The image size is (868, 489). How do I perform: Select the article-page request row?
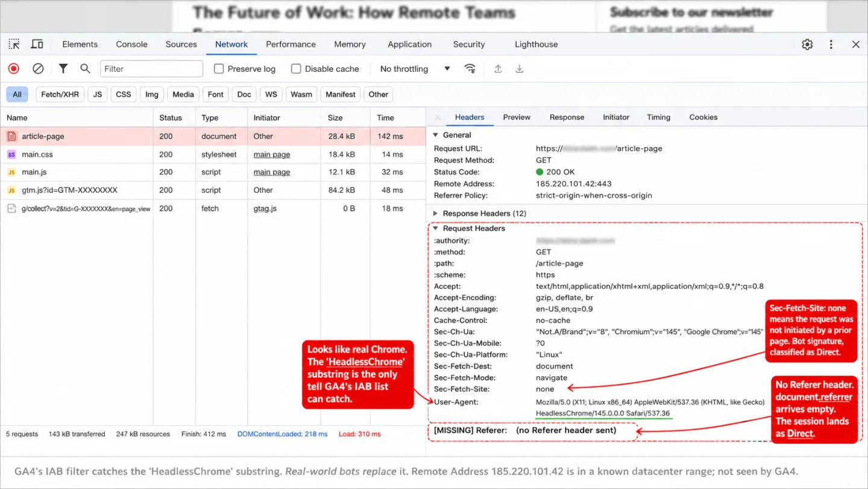(x=213, y=136)
